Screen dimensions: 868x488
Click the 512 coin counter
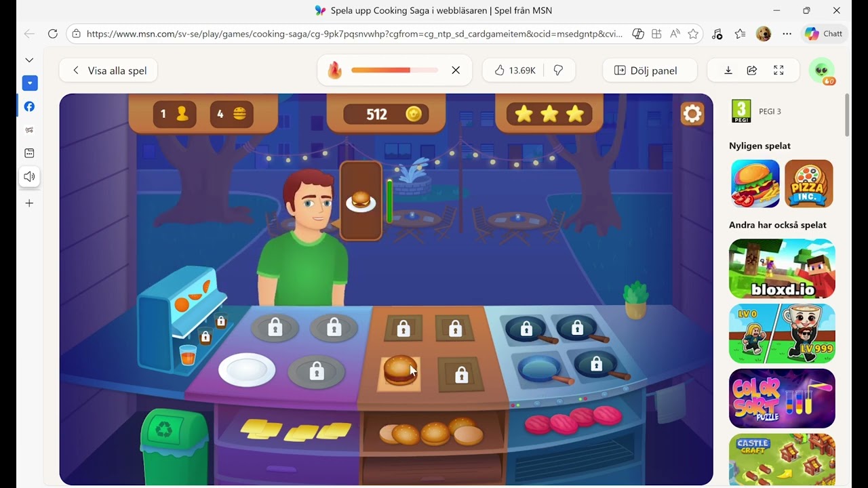pos(385,114)
